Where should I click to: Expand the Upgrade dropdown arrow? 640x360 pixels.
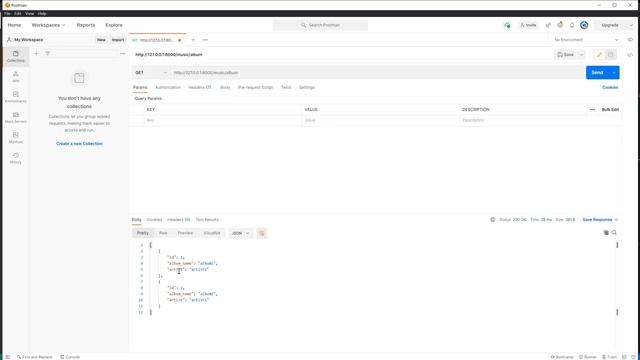pyautogui.click(x=630, y=25)
